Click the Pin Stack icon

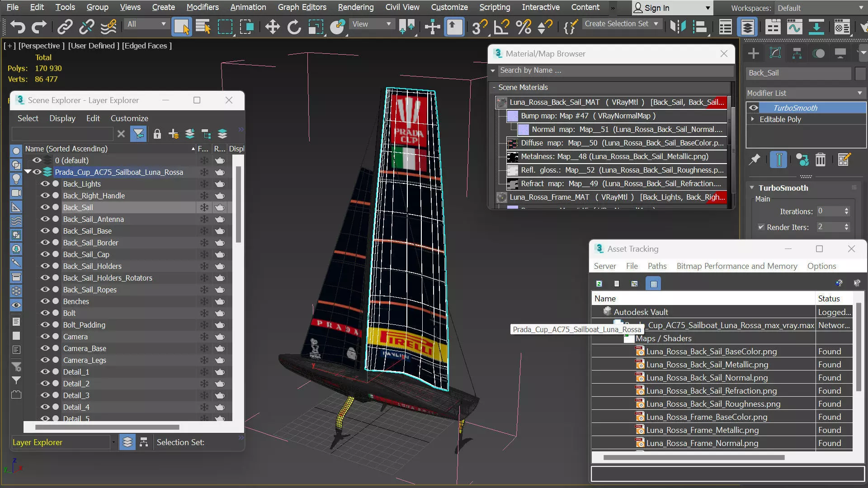[755, 160]
